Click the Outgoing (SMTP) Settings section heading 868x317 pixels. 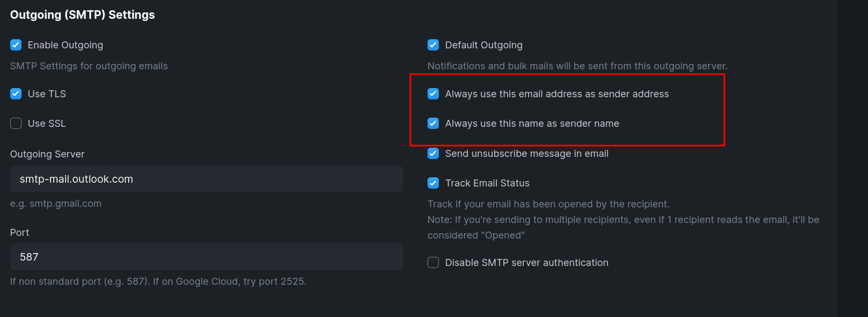coord(83,15)
